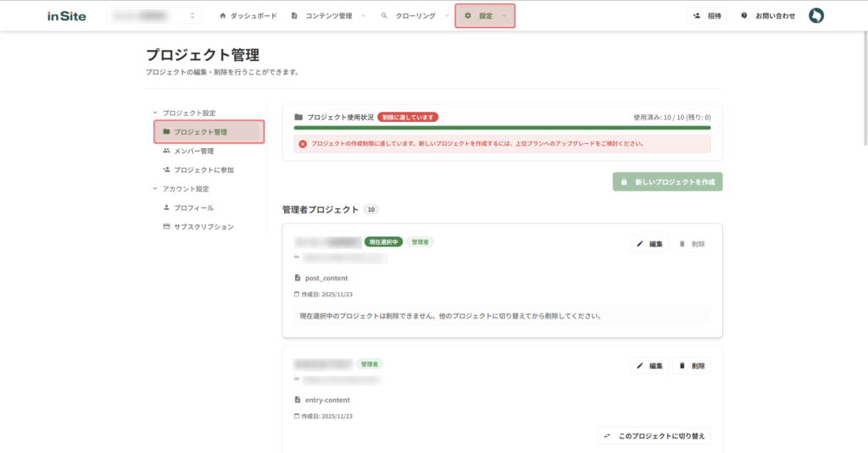Viewport: 868px width, 453px height.
Task: Expand the クローリング chevron
Action: click(447, 15)
